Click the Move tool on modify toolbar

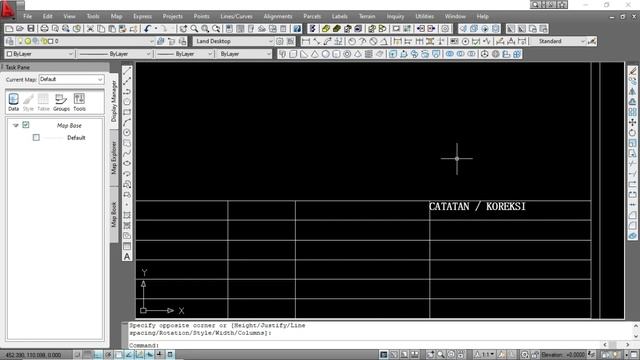click(x=632, y=122)
